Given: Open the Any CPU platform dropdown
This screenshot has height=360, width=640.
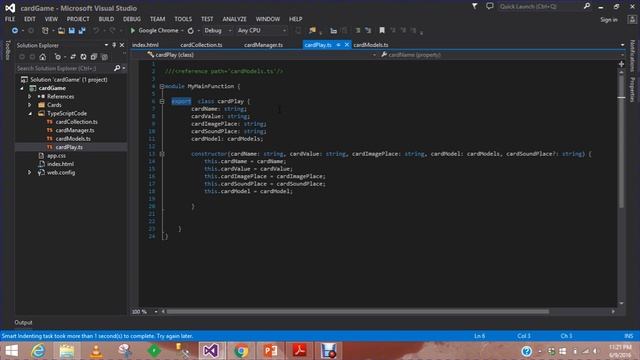Looking at the screenshot, I should 284,31.
